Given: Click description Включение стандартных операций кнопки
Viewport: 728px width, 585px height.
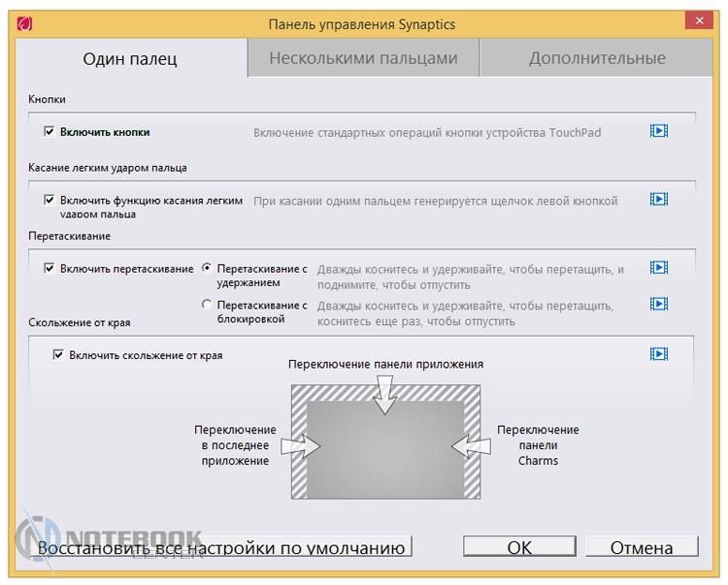Looking at the screenshot, I should 427,133.
